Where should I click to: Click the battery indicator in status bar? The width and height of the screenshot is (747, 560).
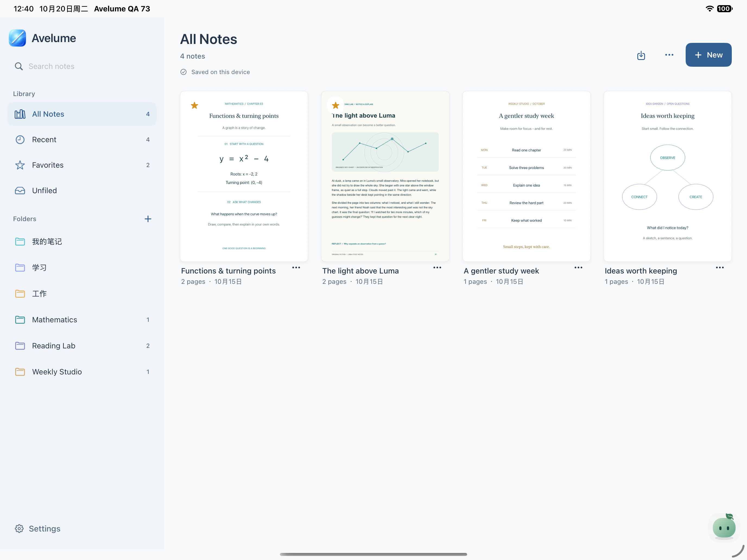tap(725, 9)
